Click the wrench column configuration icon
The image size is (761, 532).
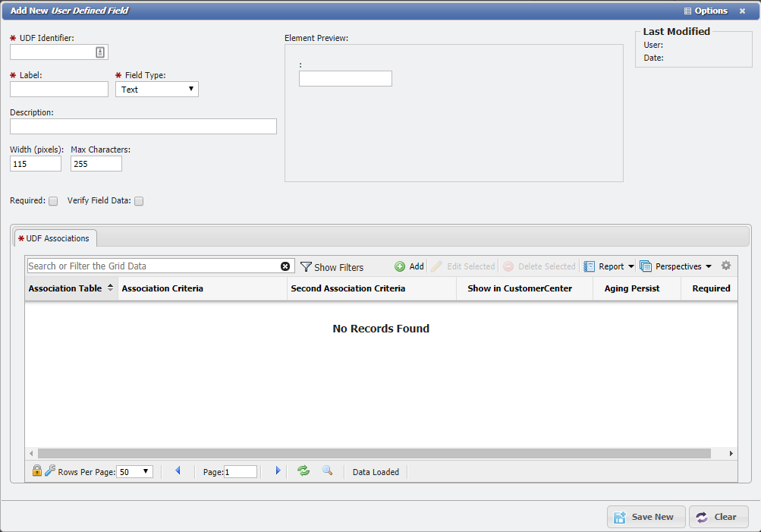(49, 471)
